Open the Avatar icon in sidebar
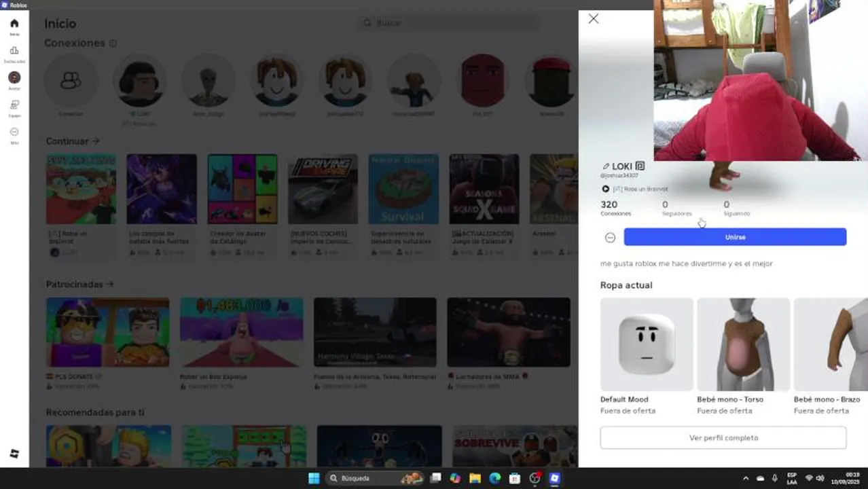 tap(14, 77)
